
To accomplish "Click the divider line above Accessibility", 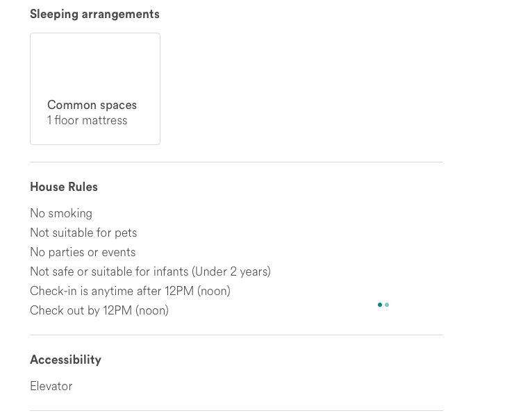I will coord(236,335).
